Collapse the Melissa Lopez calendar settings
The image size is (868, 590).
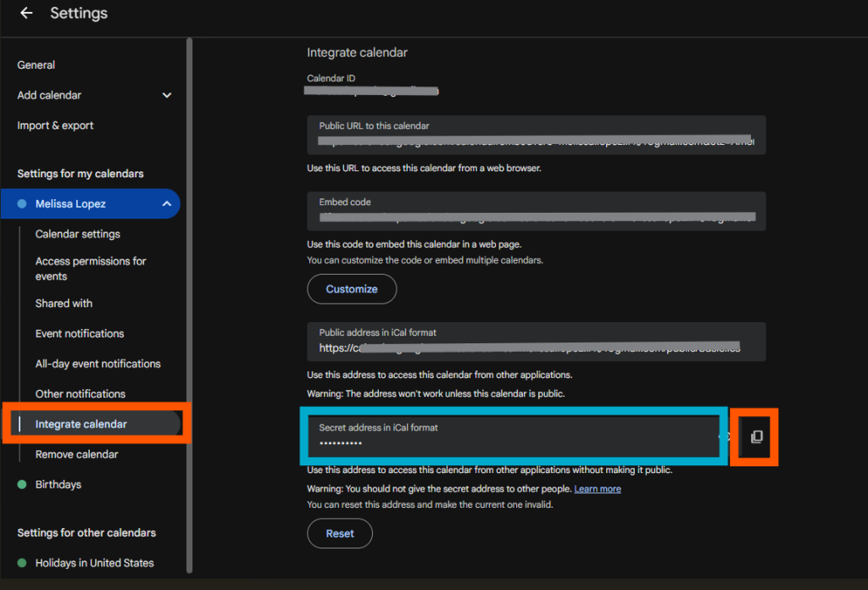(165, 204)
